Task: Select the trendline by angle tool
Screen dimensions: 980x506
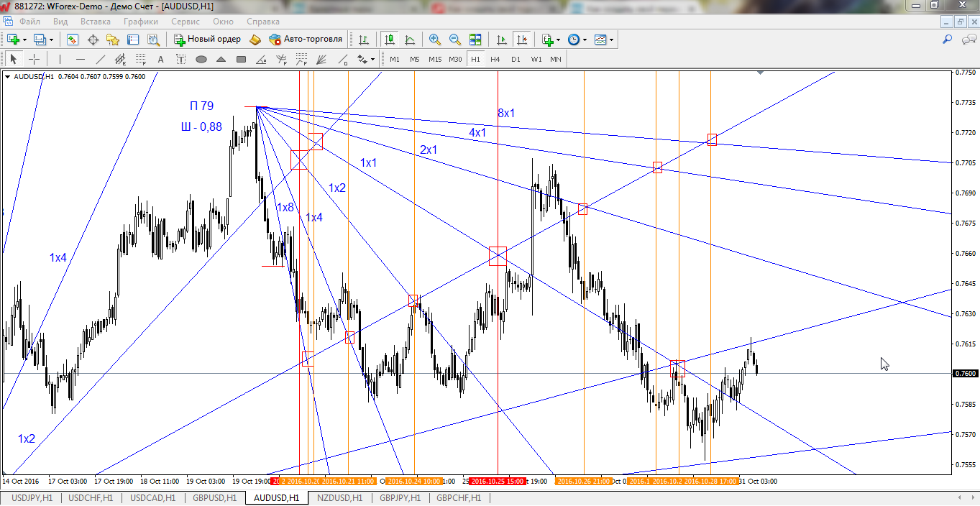Action: point(262,59)
